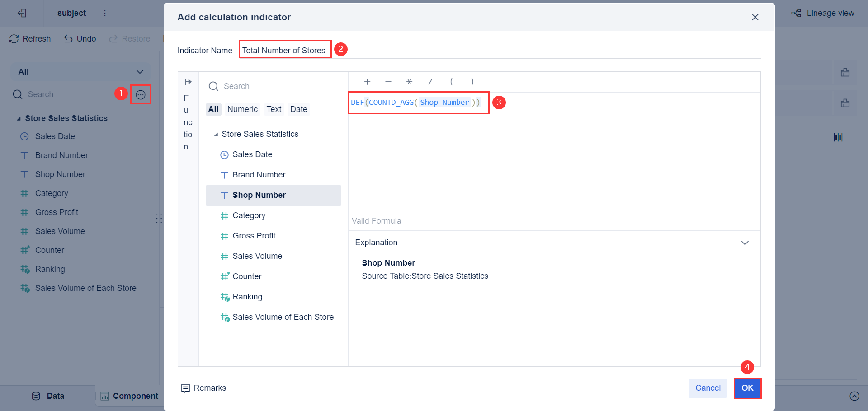Click Cancel to dismiss the dialog
Image resolution: width=868 pixels, height=411 pixels.
[708, 388]
